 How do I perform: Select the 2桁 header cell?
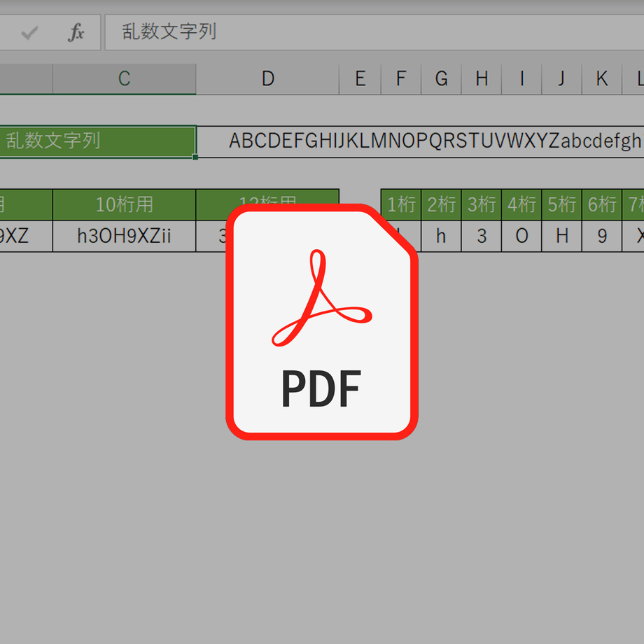point(441,204)
